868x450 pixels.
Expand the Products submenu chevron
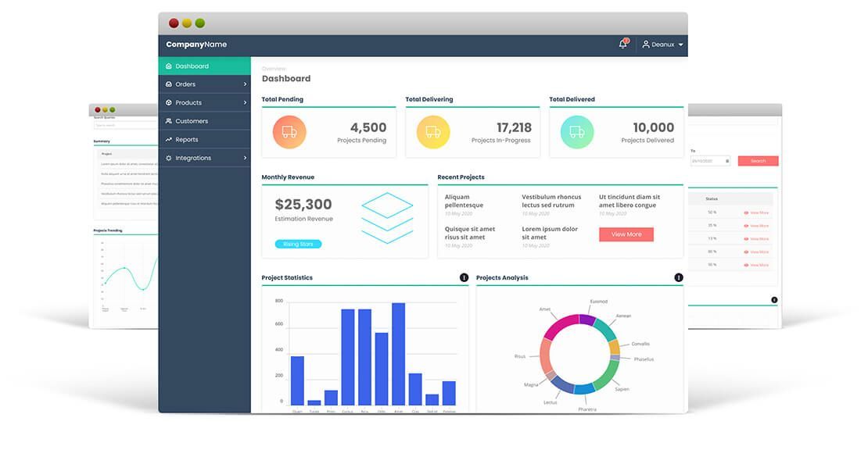click(245, 102)
